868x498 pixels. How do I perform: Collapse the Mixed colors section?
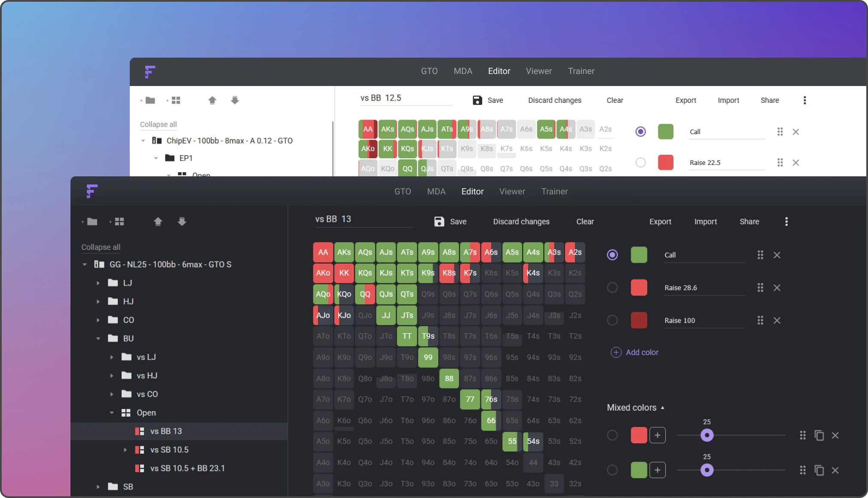(x=636, y=407)
